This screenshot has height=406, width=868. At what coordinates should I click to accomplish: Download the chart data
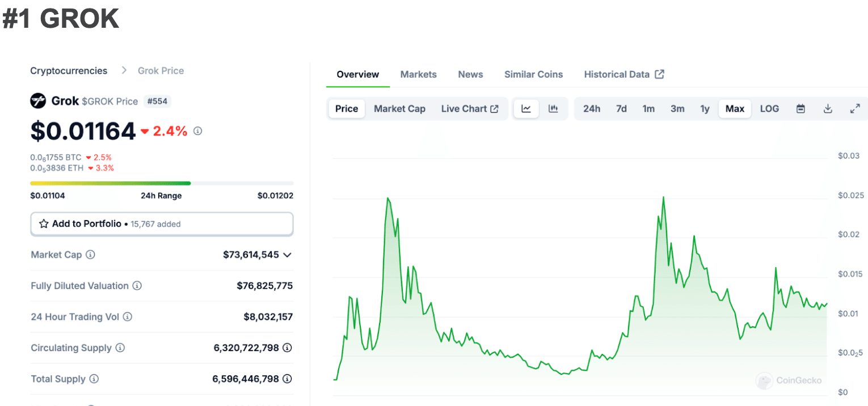[828, 109]
